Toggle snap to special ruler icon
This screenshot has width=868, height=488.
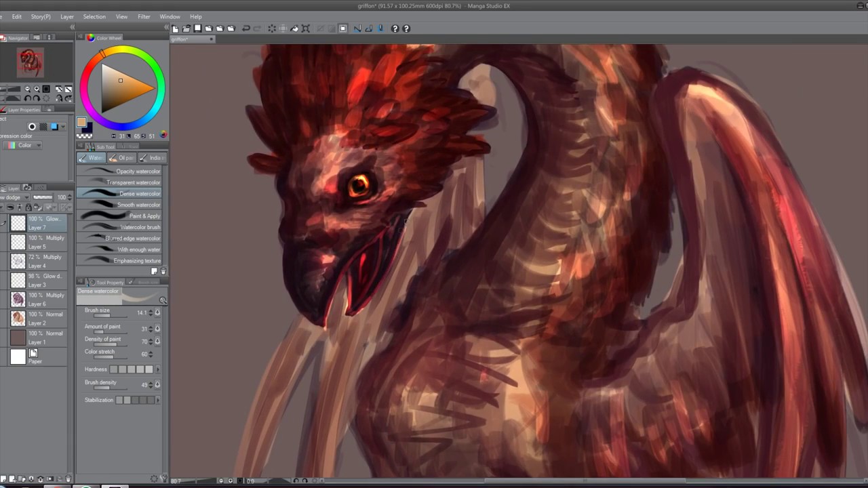pyautogui.click(x=369, y=28)
